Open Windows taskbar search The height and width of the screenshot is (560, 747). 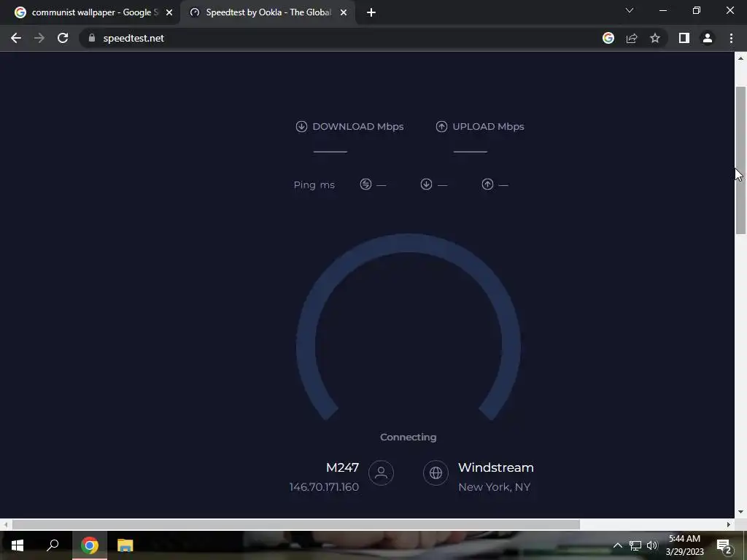[x=53, y=545]
